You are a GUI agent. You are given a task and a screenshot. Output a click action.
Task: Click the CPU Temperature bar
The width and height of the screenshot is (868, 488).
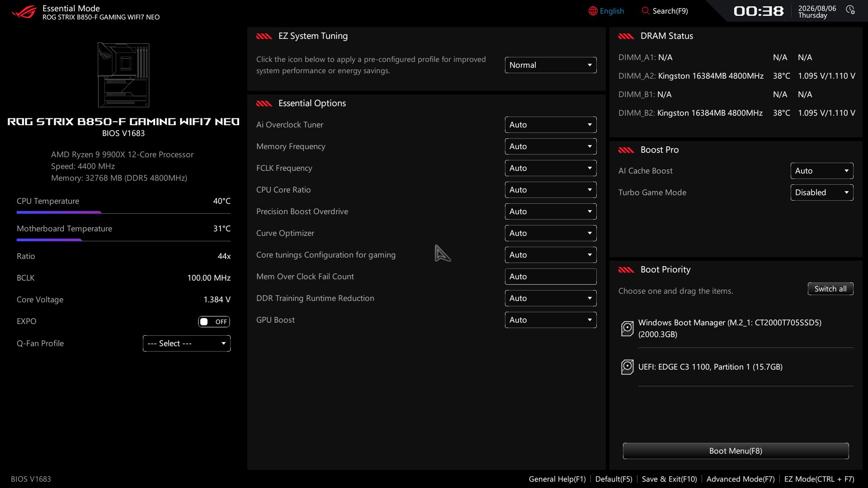[x=123, y=212]
